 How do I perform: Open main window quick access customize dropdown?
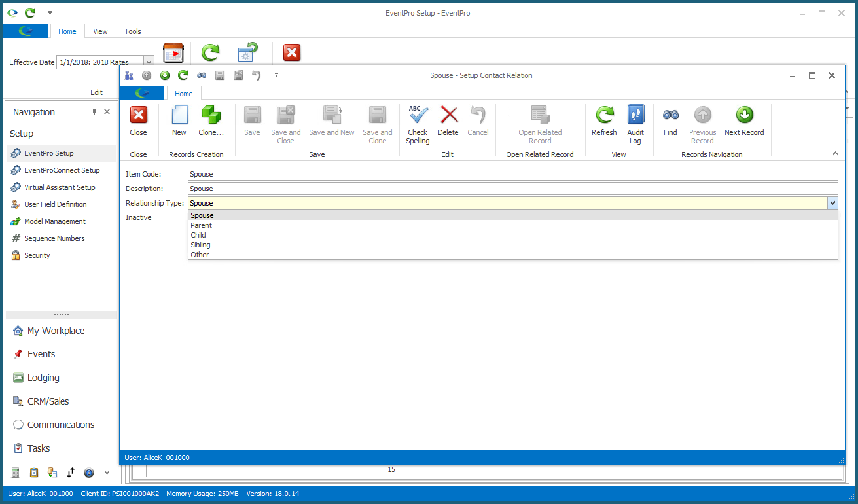click(x=50, y=13)
